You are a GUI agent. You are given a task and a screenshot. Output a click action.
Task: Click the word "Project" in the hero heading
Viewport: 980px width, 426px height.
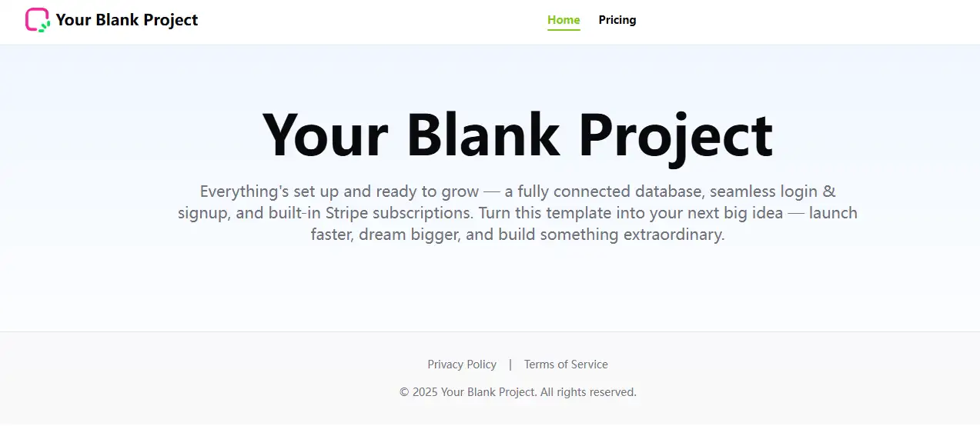coord(675,136)
